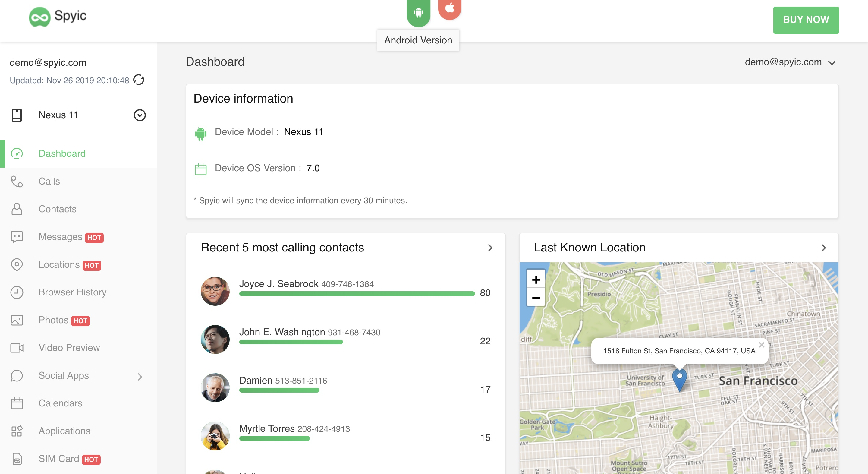Viewport: 868px width, 474px height.
Task: Click John E. Washington's avatar photo
Action: pyautogui.click(x=215, y=339)
